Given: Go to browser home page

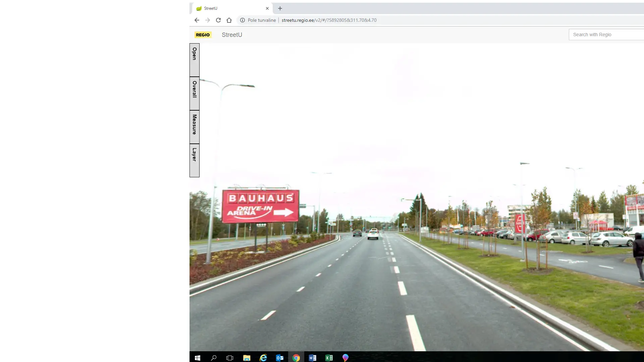Looking at the screenshot, I should pos(229,20).
